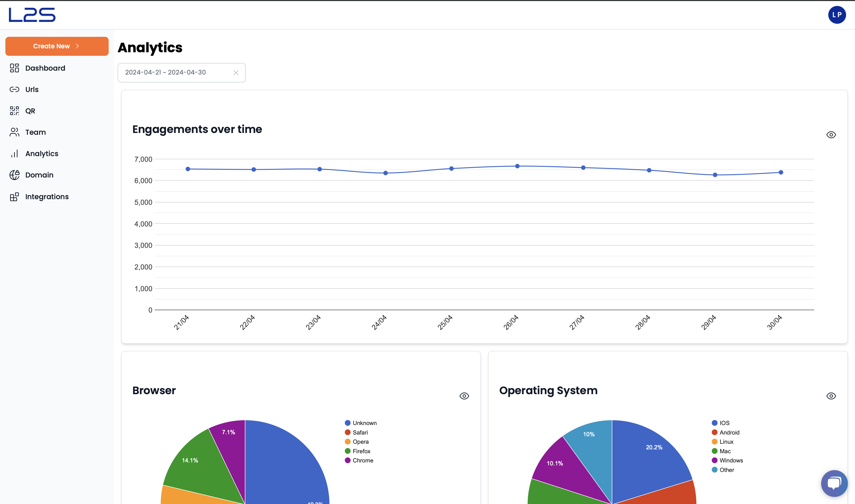Toggle the Chrome legend swatch
The height and width of the screenshot is (504, 855).
348,460
